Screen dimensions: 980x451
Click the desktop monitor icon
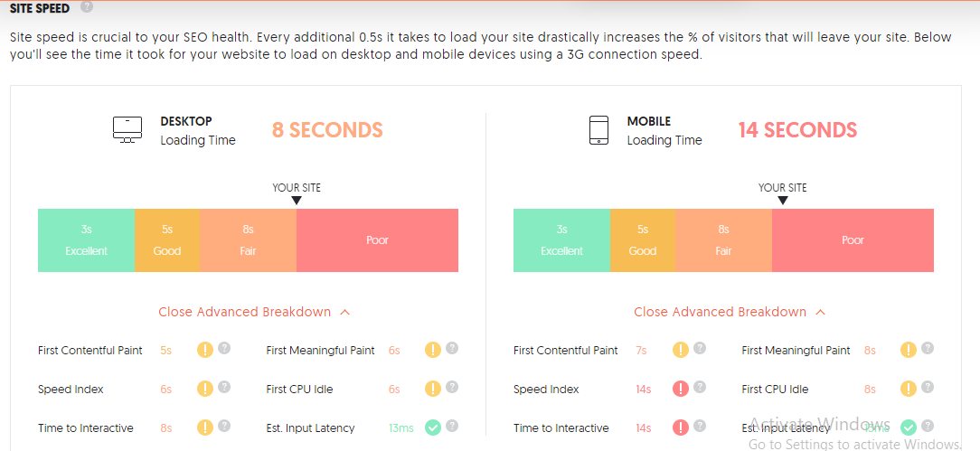click(127, 130)
